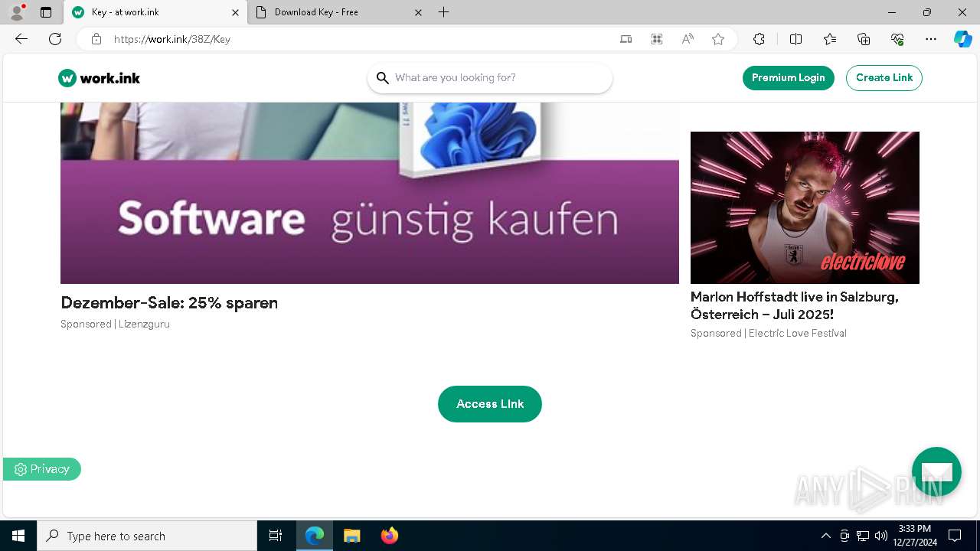The height and width of the screenshot is (551, 980).
Task: View site information lock icon
Action: coord(96,39)
